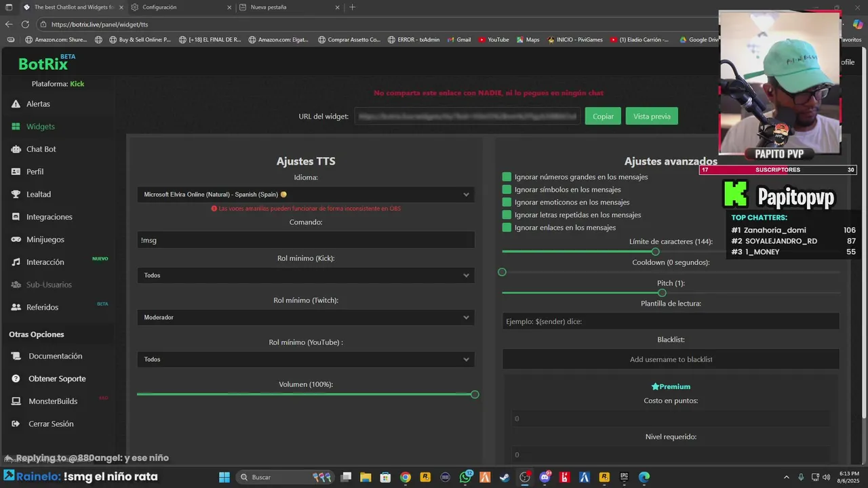This screenshot has height=488, width=868.
Task: Open Microsoft Edge from the taskbar
Action: click(644, 477)
